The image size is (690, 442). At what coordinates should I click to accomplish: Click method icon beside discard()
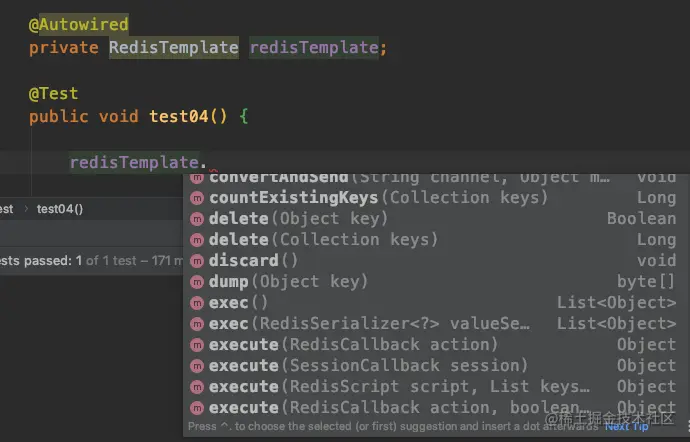(197, 261)
